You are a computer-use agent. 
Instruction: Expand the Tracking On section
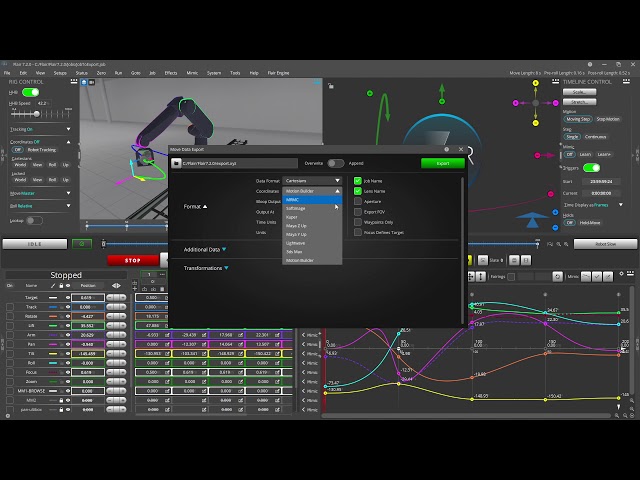[68, 129]
